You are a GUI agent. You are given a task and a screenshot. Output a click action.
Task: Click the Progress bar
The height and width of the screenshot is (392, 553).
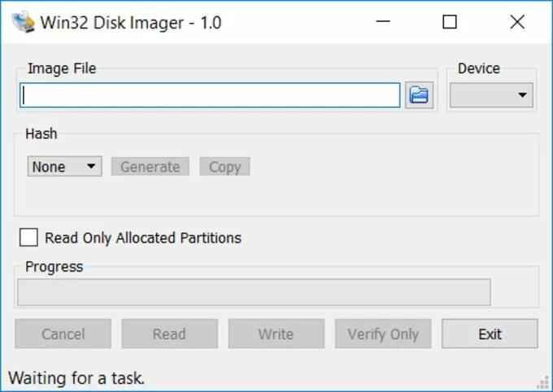click(x=254, y=292)
